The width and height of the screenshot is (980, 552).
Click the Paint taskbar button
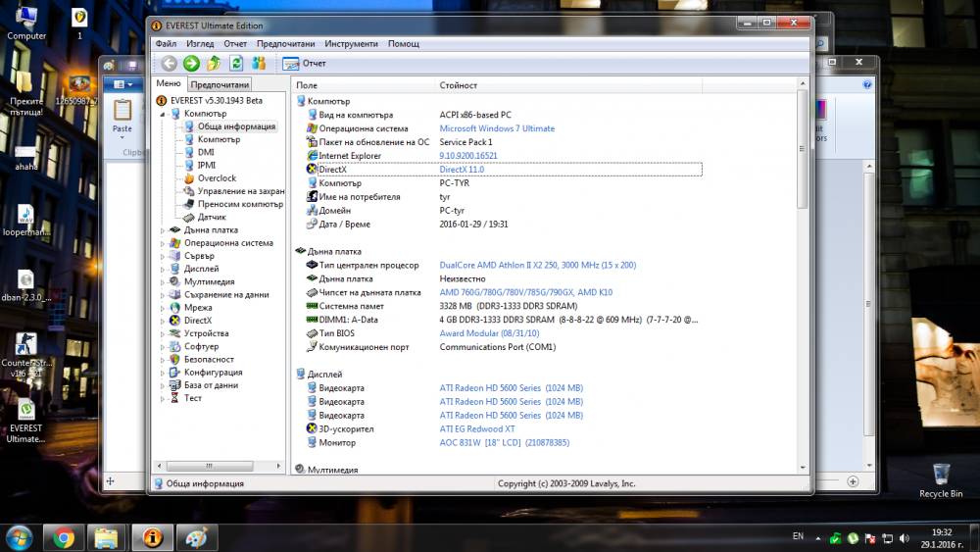tap(196, 537)
